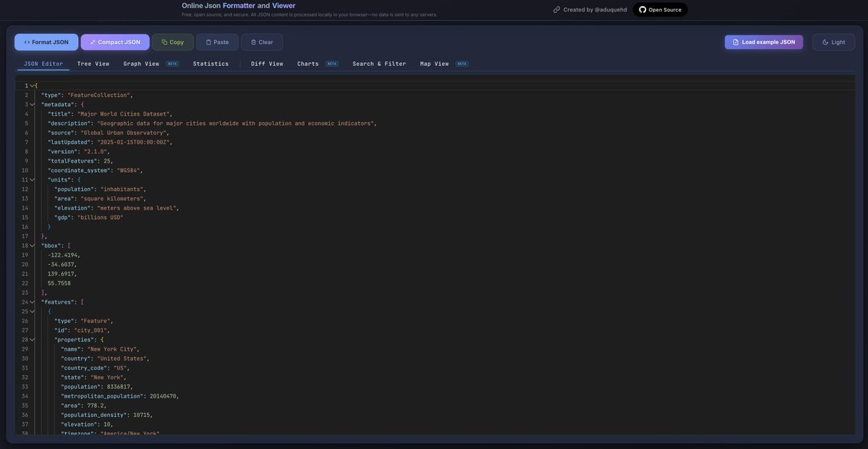Open the Statistics tab

point(210,64)
